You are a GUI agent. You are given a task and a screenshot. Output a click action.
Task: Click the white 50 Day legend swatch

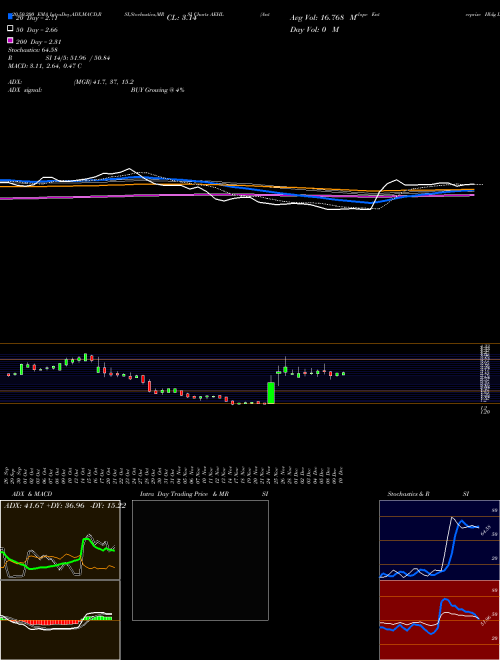[x=10, y=29]
